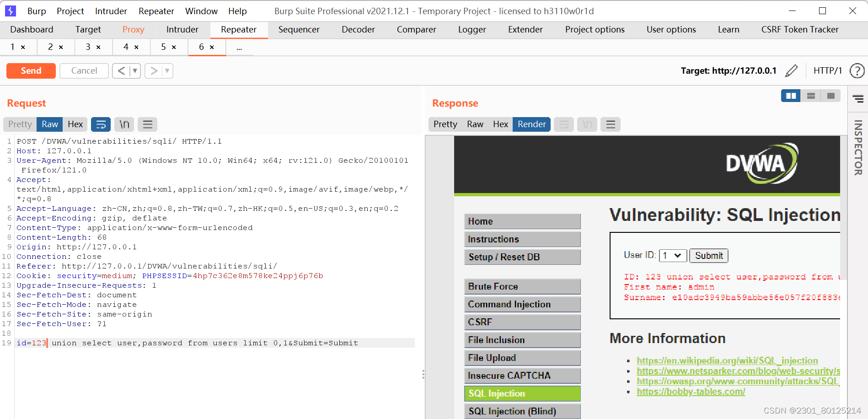Open response hamburger options menu
This screenshot has height=419, width=868.
tap(611, 124)
